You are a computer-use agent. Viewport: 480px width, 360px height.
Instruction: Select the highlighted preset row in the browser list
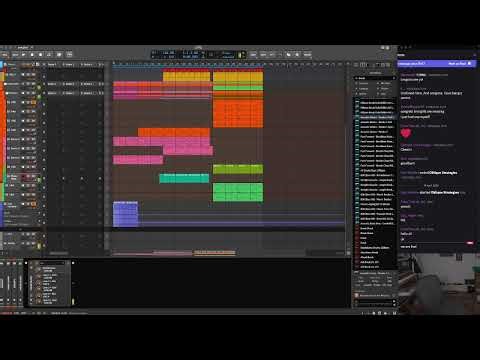pos(376,117)
